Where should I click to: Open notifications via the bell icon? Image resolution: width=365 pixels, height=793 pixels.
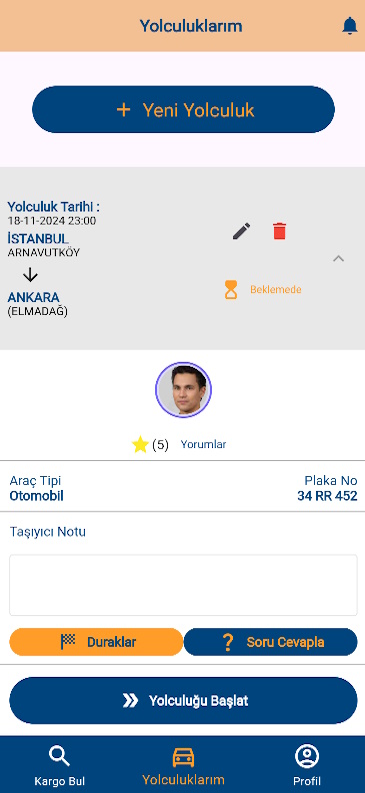click(349, 25)
